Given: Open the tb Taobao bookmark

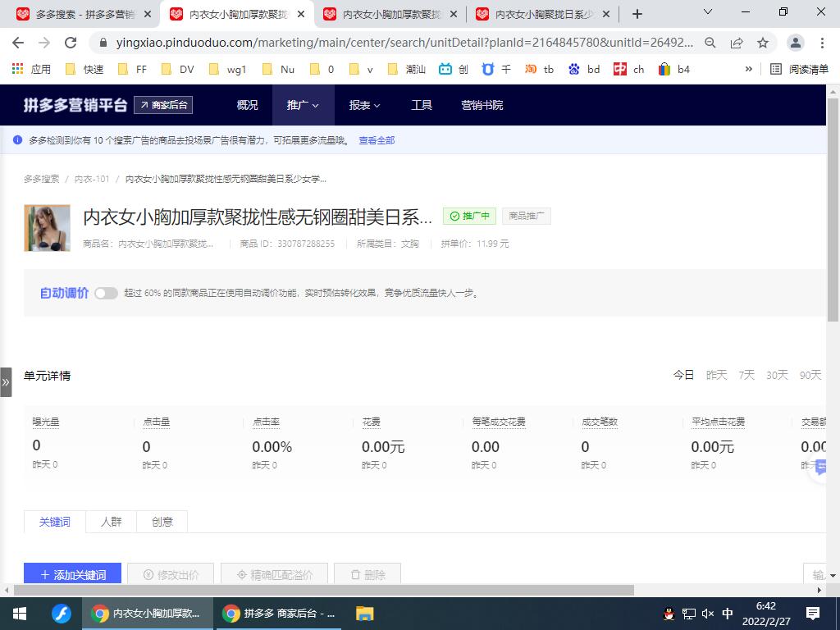Looking at the screenshot, I should pyautogui.click(x=540, y=69).
